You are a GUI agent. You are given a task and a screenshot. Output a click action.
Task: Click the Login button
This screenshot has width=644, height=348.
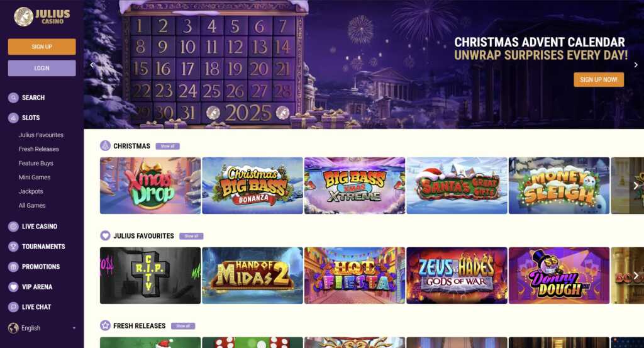pyautogui.click(x=42, y=68)
